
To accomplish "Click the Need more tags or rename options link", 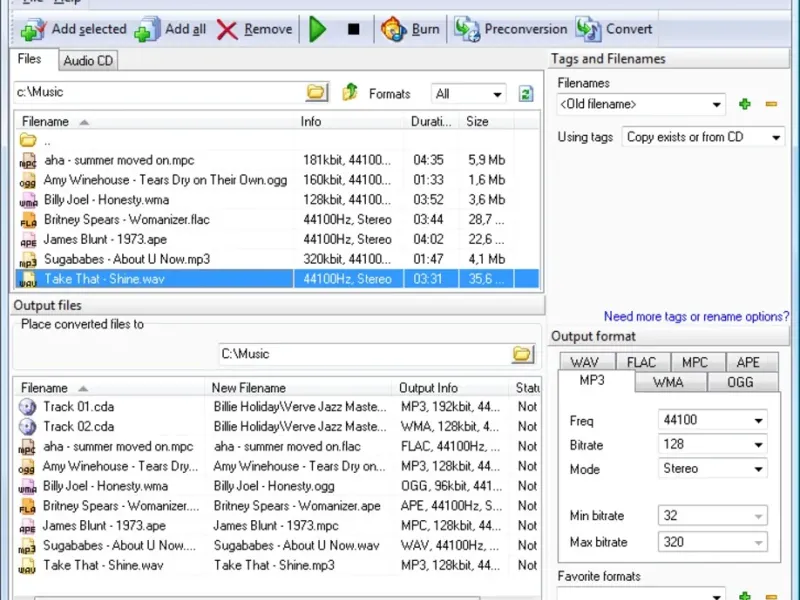I will click(696, 316).
